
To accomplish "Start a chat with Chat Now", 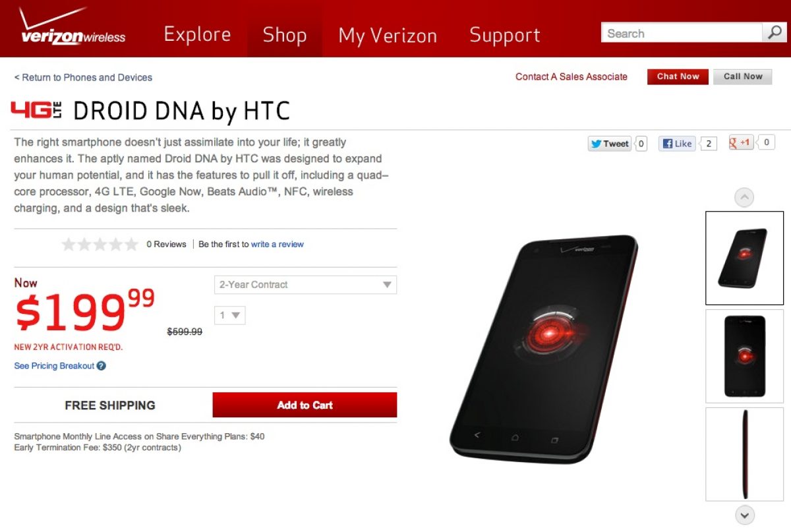I will [678, 76].
